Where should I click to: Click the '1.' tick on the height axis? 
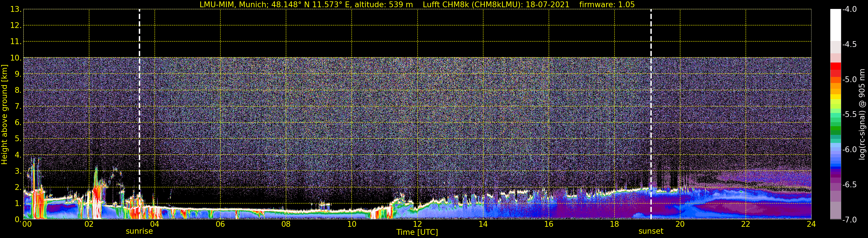coord(18,203)
